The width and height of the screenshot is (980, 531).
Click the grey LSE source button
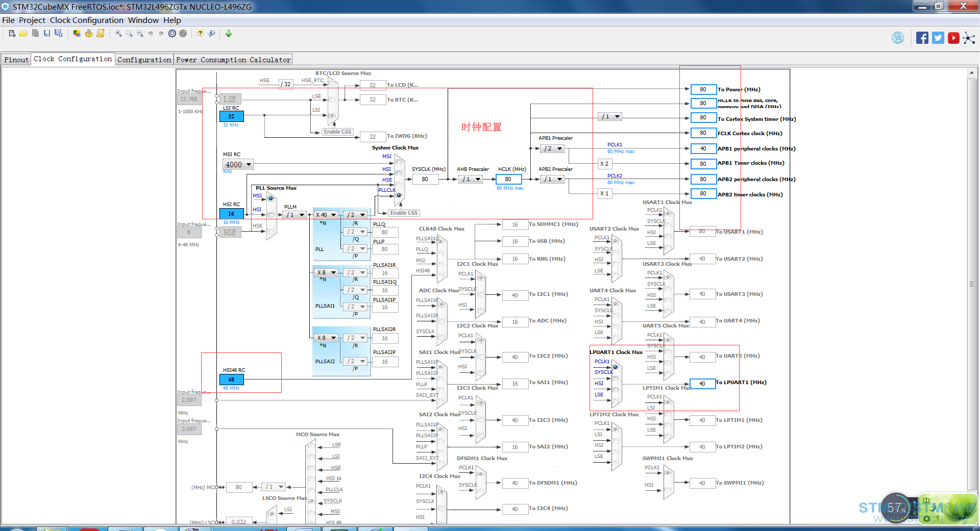pos(230,99)
